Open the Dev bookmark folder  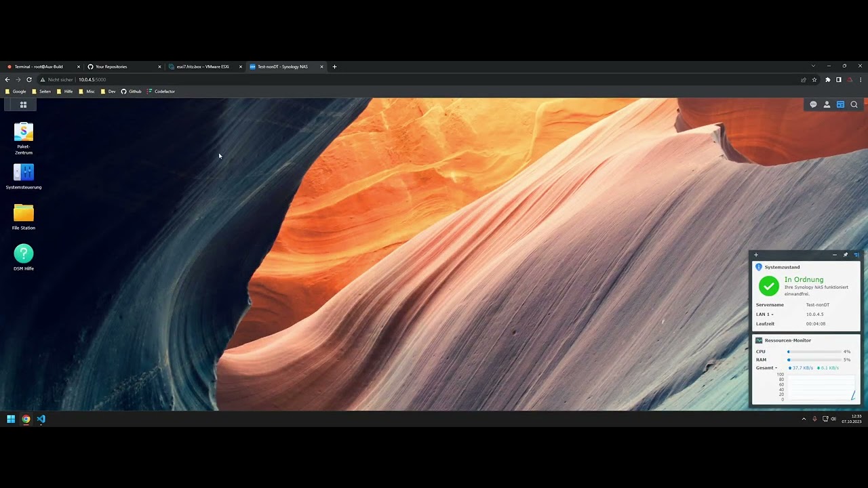pos(108,91)
